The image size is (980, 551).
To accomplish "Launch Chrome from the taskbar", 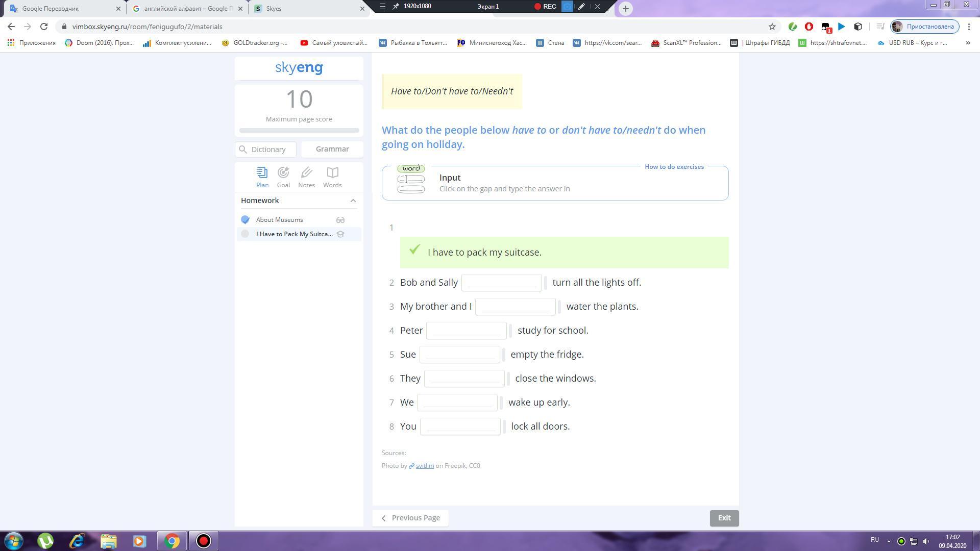I will tap(172, 541).
